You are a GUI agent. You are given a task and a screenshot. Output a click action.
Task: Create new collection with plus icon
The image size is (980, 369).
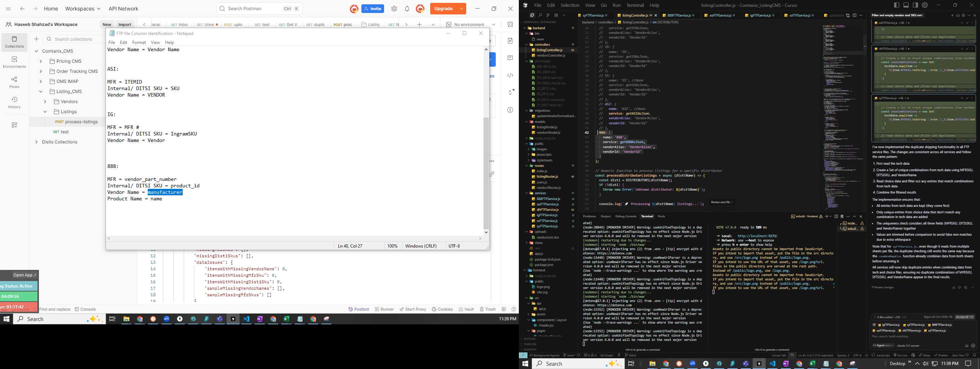(x=36, y=39)
